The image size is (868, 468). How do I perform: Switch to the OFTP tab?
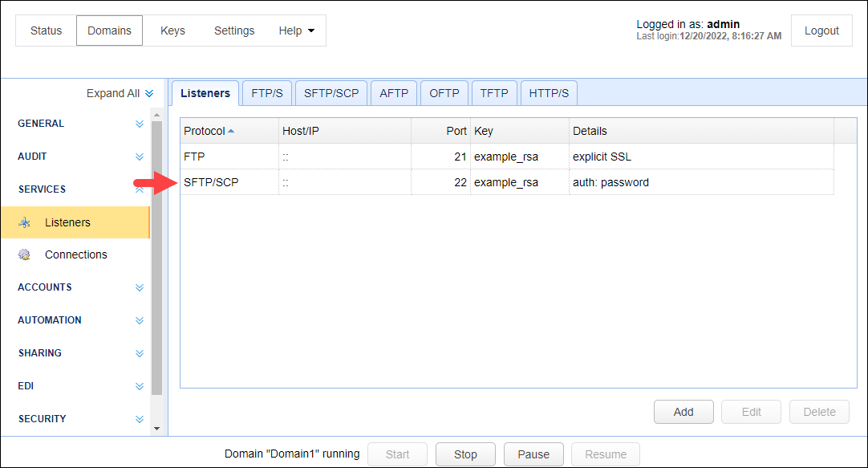tap(444, 93)
